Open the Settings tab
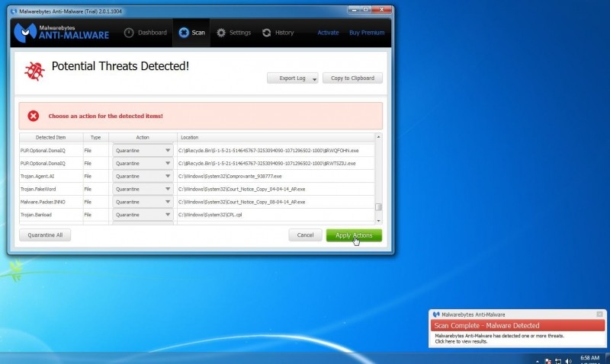 [234, 33]
